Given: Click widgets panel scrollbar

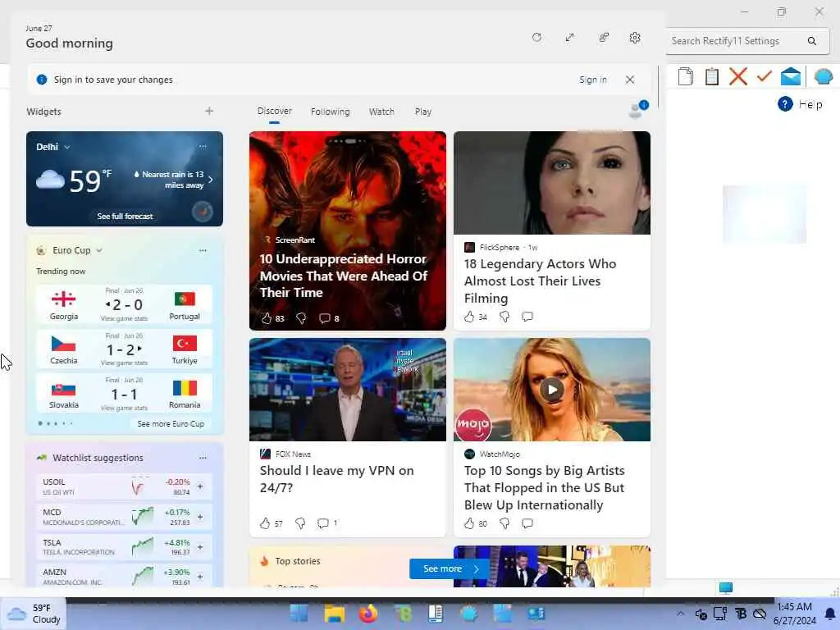Looking at the screenshot, I should tap(659, 87).
